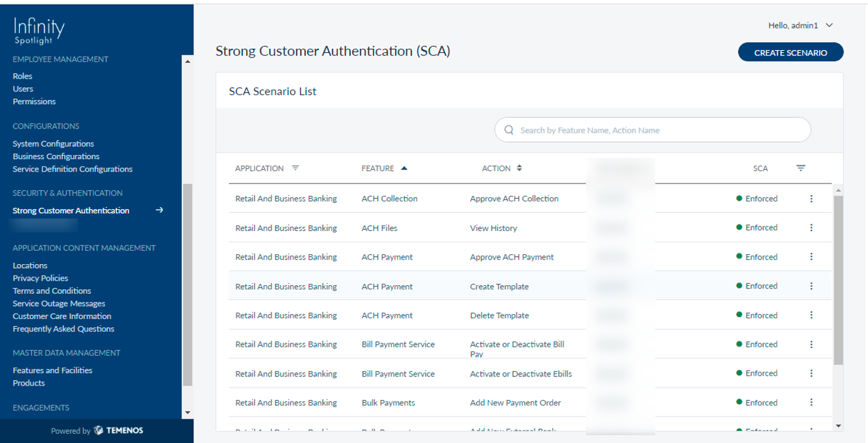Sort by Feature column arrow
Viewport: 868px width, 443px height.
pyautogui.click(x=404, y=168)
